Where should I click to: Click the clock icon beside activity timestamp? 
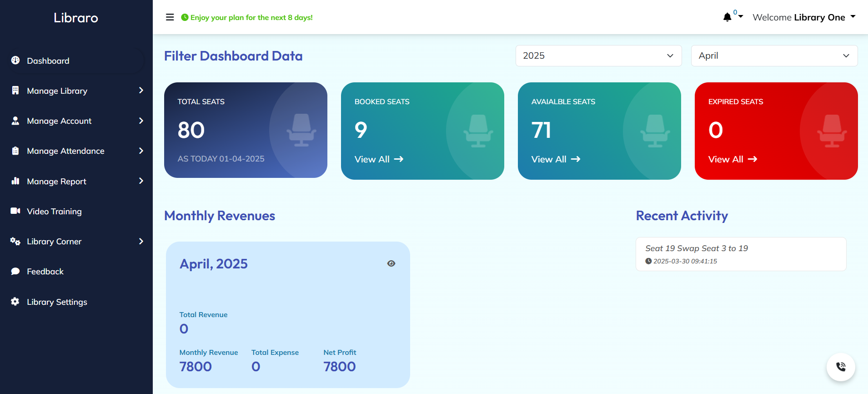(x=648, y=261)
